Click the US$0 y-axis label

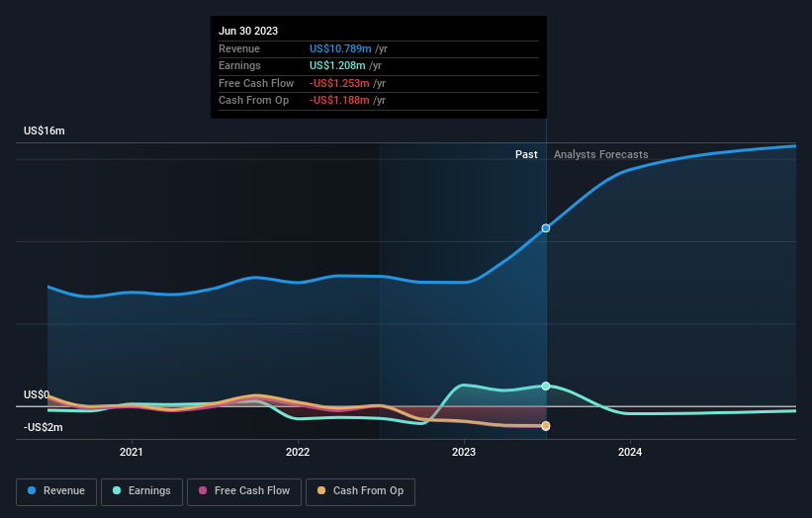pyautogui.click(x=37, y=394)
